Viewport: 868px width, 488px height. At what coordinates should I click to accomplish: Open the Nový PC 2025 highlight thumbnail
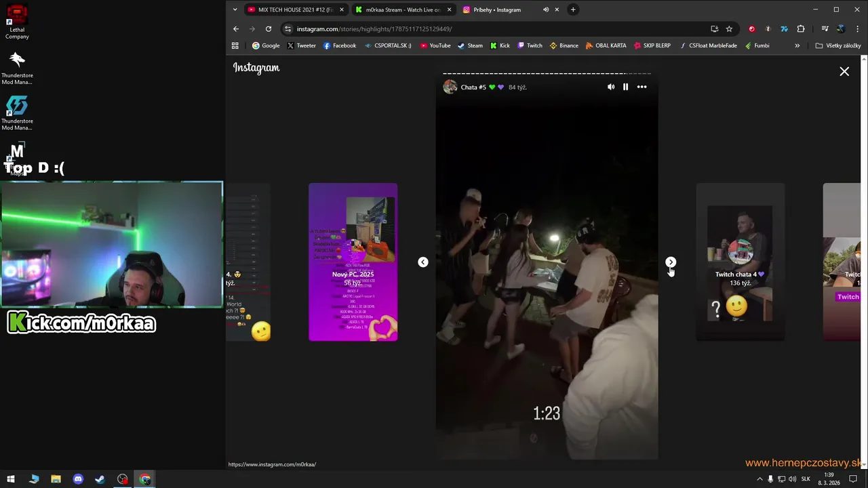click(353, 262)
